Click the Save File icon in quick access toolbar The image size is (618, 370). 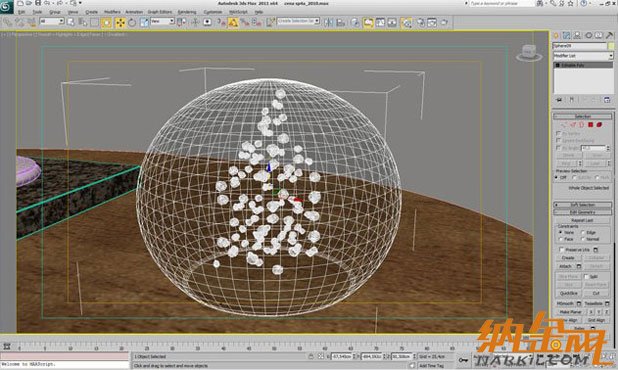coord(38,3)
